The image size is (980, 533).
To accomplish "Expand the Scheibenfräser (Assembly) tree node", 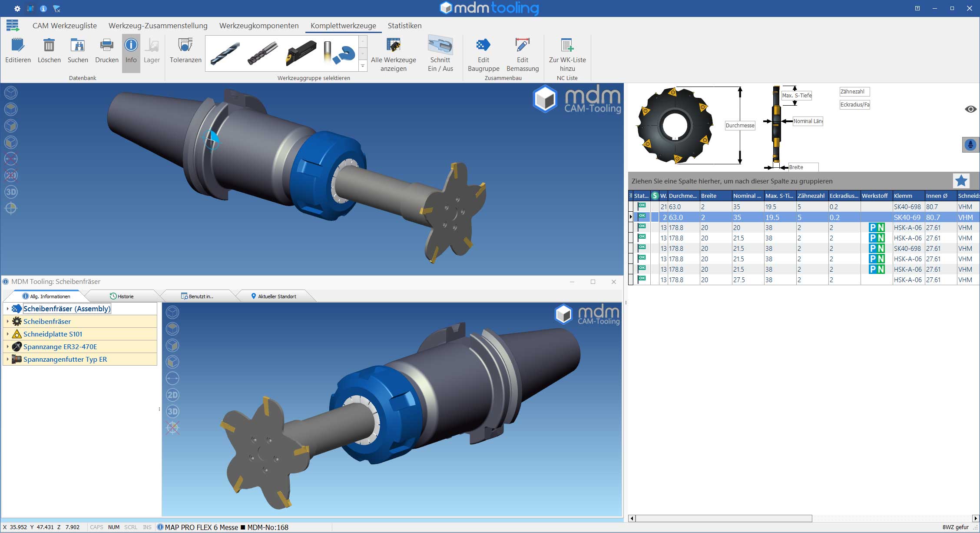I will (x=7, y=309).
